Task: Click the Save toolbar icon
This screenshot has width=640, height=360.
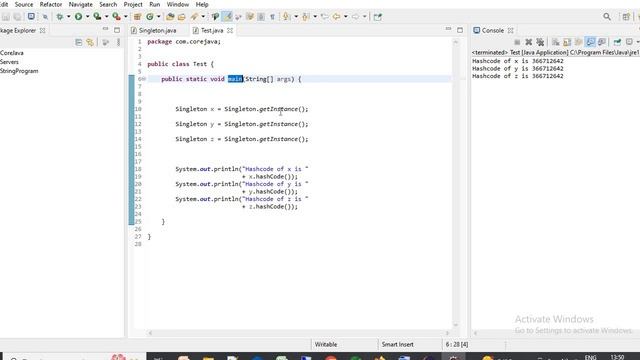Action: [6, 17]
